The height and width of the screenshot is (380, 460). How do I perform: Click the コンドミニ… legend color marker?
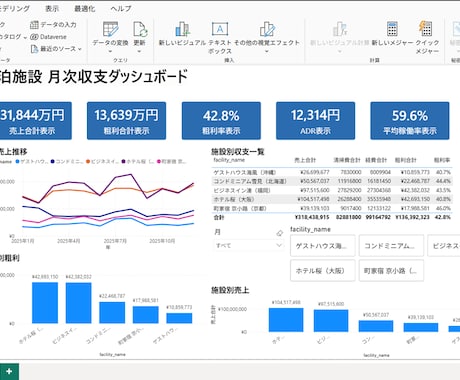click(53, 162)
